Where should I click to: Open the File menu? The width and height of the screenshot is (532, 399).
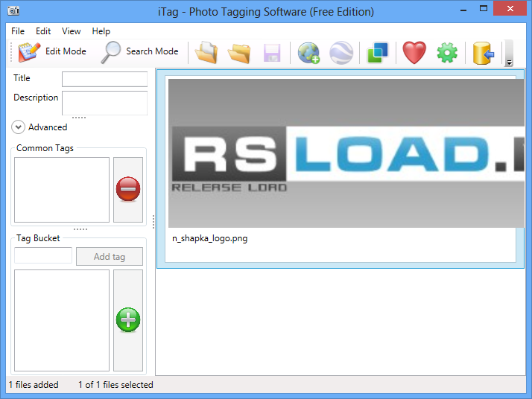(x=18, y=31)
